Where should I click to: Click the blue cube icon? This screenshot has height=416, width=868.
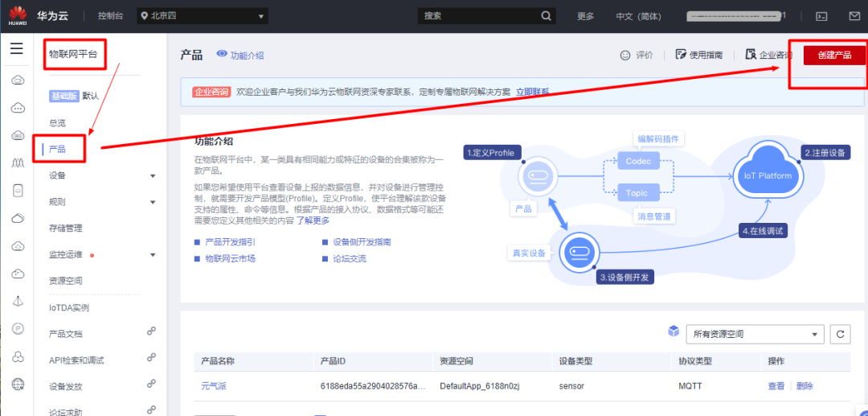point(674,332)
